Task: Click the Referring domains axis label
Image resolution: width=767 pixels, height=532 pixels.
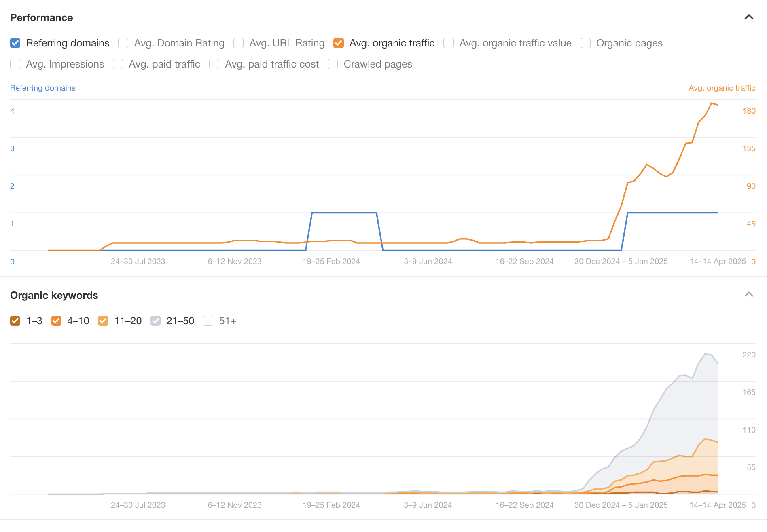Action: pos(42,88)
